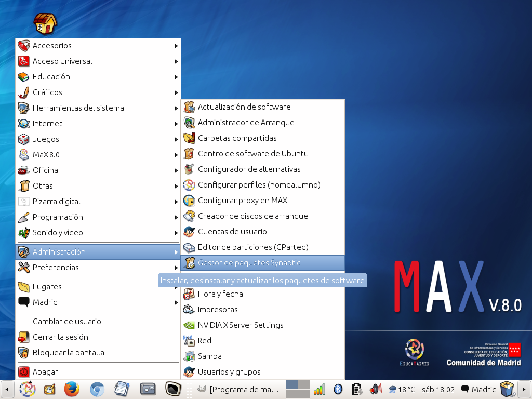Click the battery status icon
Image resolution: width=532 pixels, height=399 pixels.
[356, 389]
